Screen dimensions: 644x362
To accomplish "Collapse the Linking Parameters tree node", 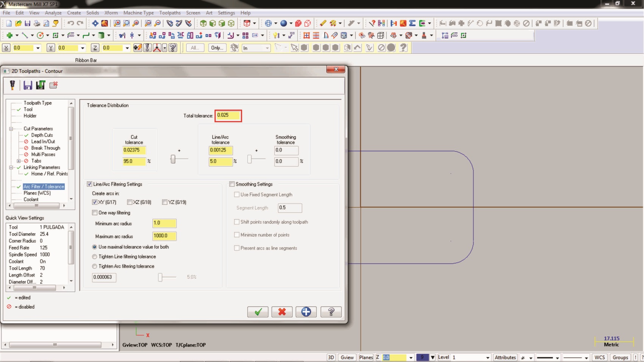I will [x=11, y=167].
